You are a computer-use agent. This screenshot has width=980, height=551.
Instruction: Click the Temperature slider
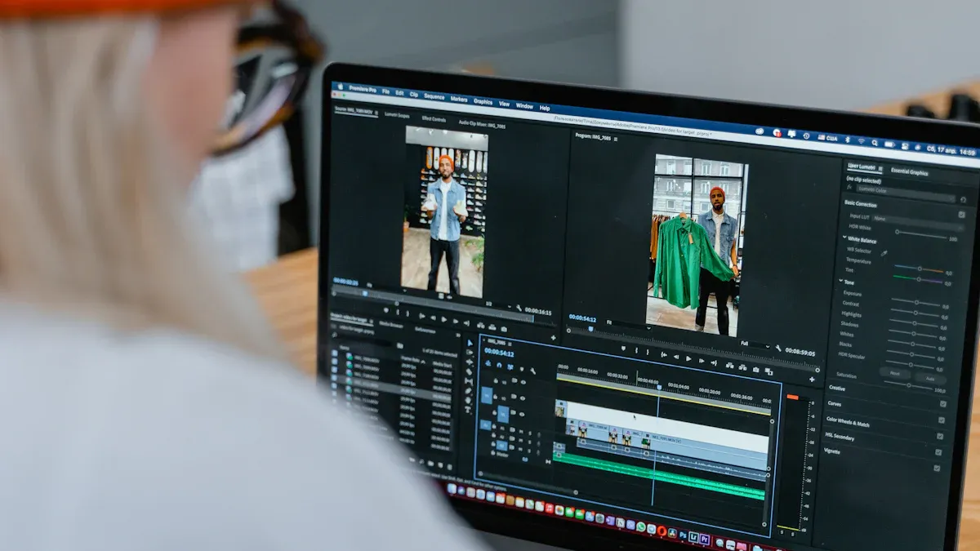(x=919, y=268)
